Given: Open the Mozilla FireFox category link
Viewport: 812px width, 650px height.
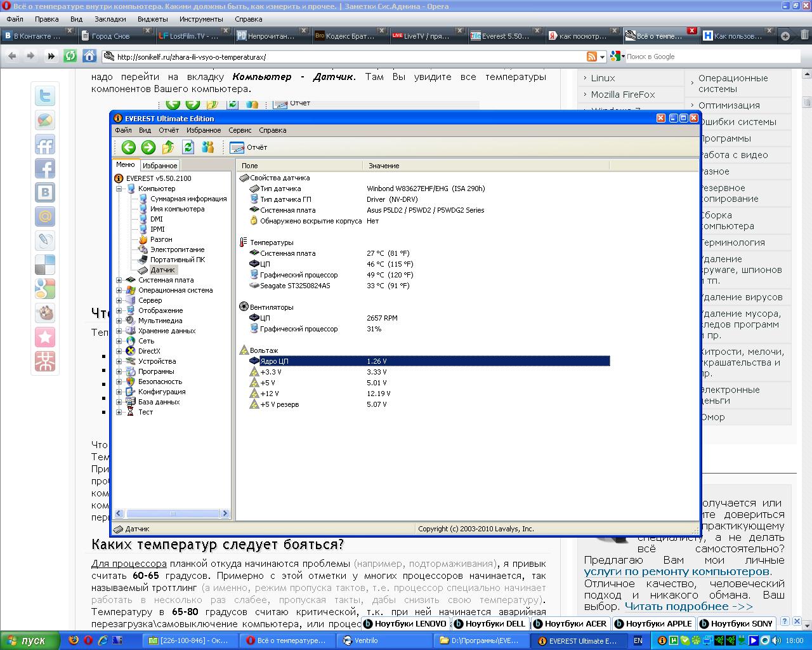Looking at the screenshot, I should pyautogui.click(x=623, y=95).
